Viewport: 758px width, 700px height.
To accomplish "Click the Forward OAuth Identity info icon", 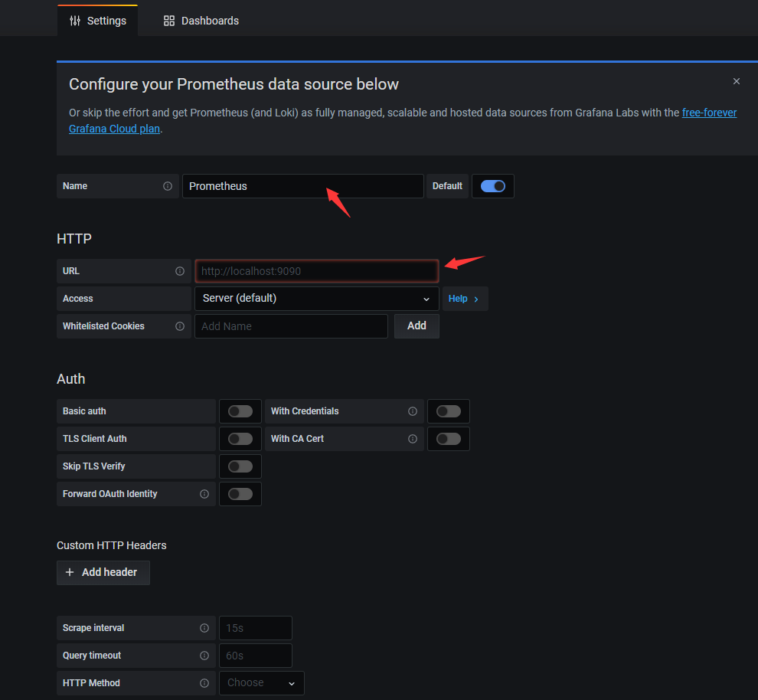I will (204, 494).
